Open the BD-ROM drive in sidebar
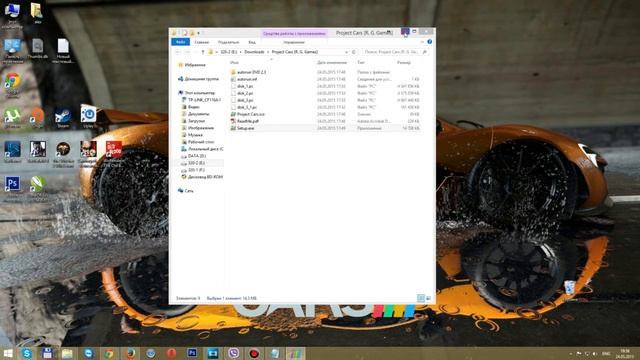 click(x=202, y=177)
